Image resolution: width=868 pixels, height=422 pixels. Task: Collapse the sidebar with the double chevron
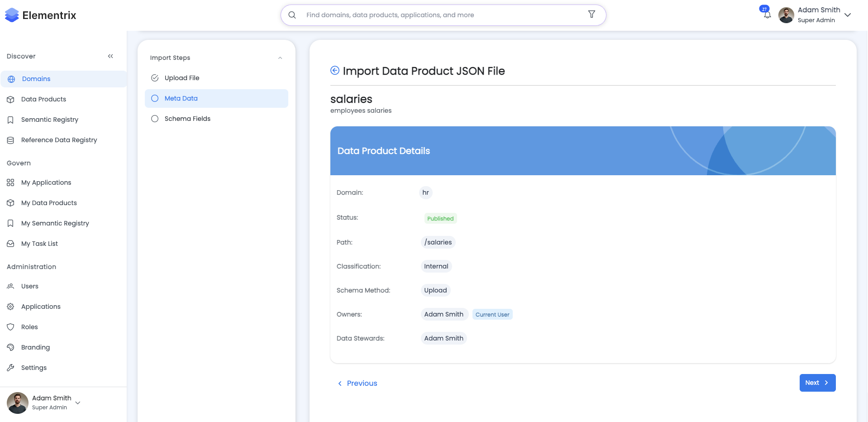110,56
